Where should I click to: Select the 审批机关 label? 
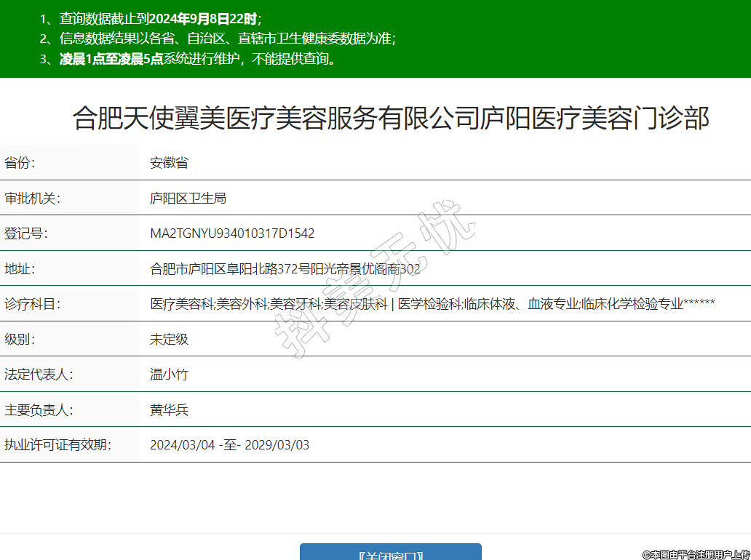click(32, 198)
